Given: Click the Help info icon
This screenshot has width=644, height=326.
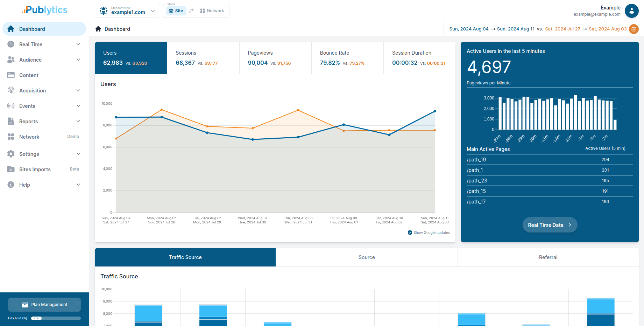Looking at the screenshot, I should pyautogui.click(x=11, y=185).
